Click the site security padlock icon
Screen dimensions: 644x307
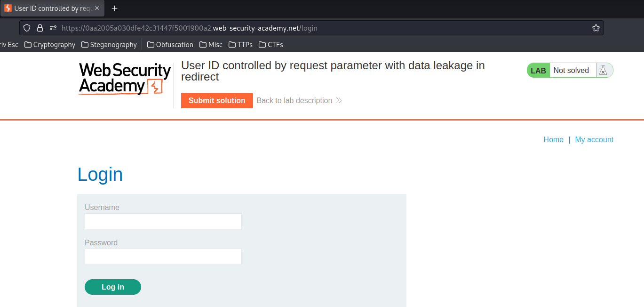[40, 28]
